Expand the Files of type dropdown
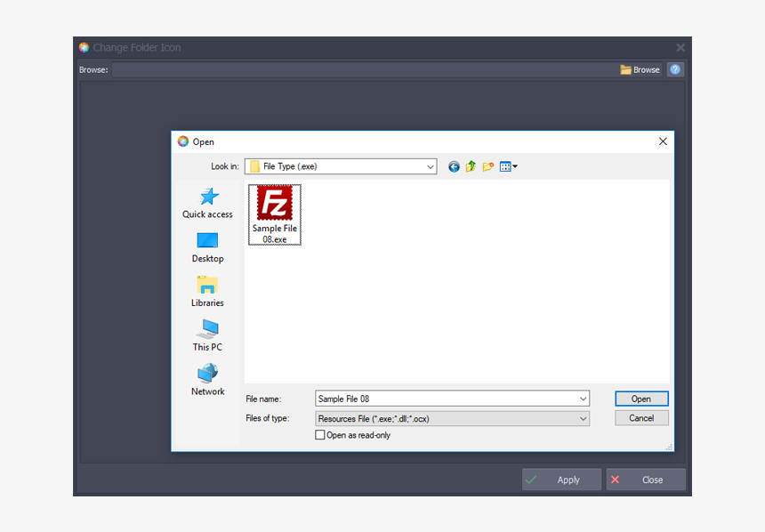This screenshot has width=765, height=532. pyautogui.click(x=583, y=418)
